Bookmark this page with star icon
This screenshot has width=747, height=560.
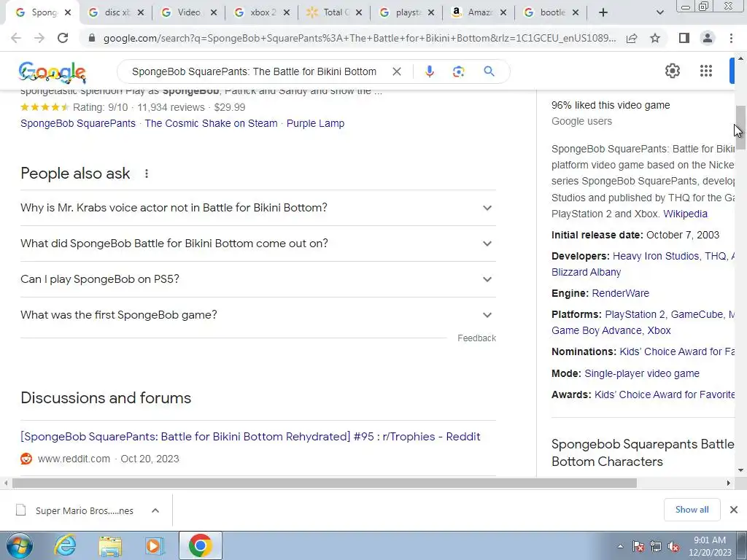[655, 38]
